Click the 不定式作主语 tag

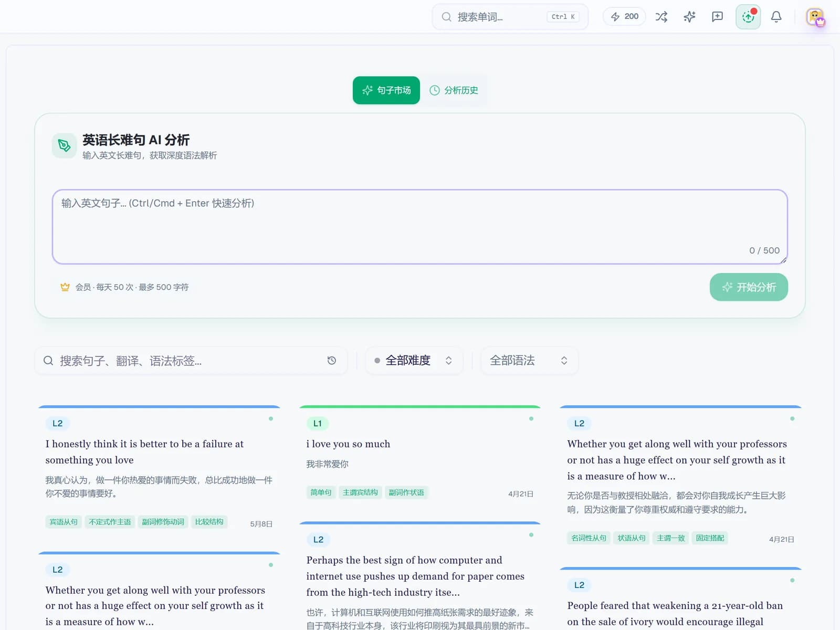pyautogui.click(x=110, y=522)
